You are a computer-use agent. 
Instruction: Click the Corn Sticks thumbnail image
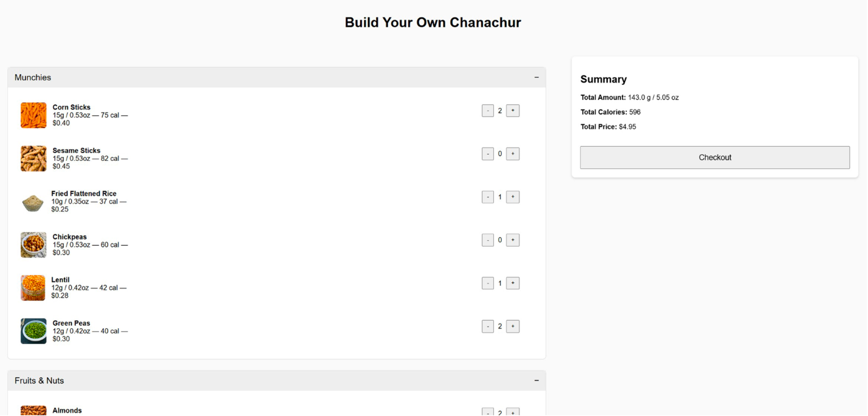point(34,115)
